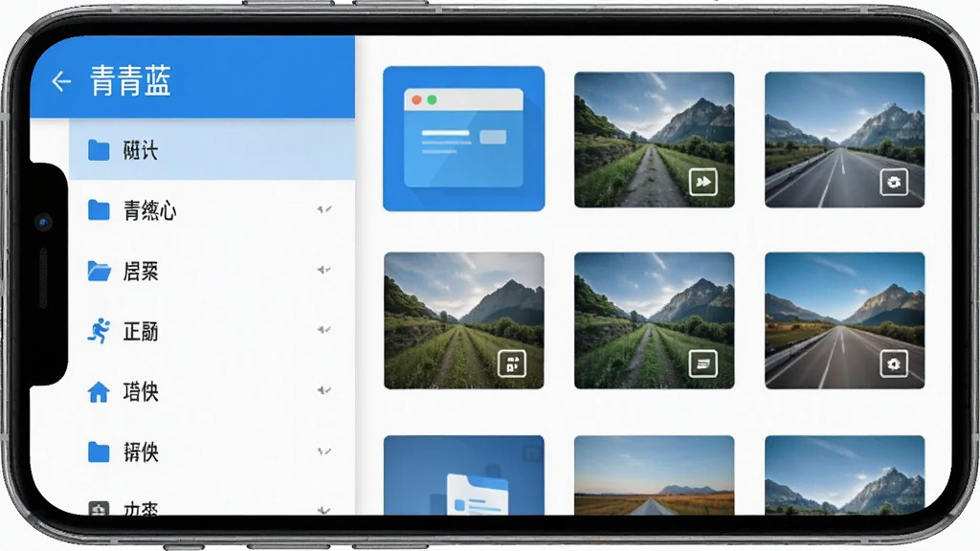The image size is (980, 551).
Task: Tap the fast-forward badge on dirt path photo
Action: coord(703,182)
